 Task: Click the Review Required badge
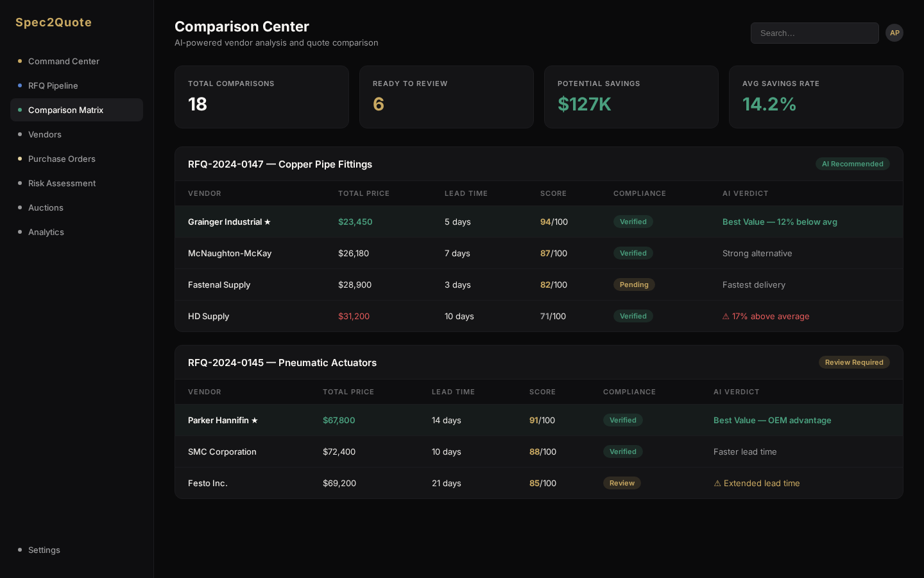coord(854,362)
